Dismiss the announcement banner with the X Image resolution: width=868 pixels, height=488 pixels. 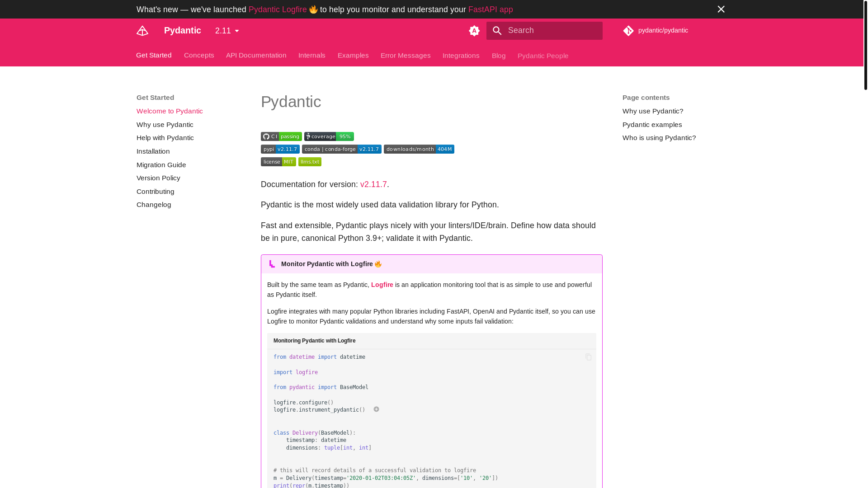pyautogui.click(x=721, y=9)
